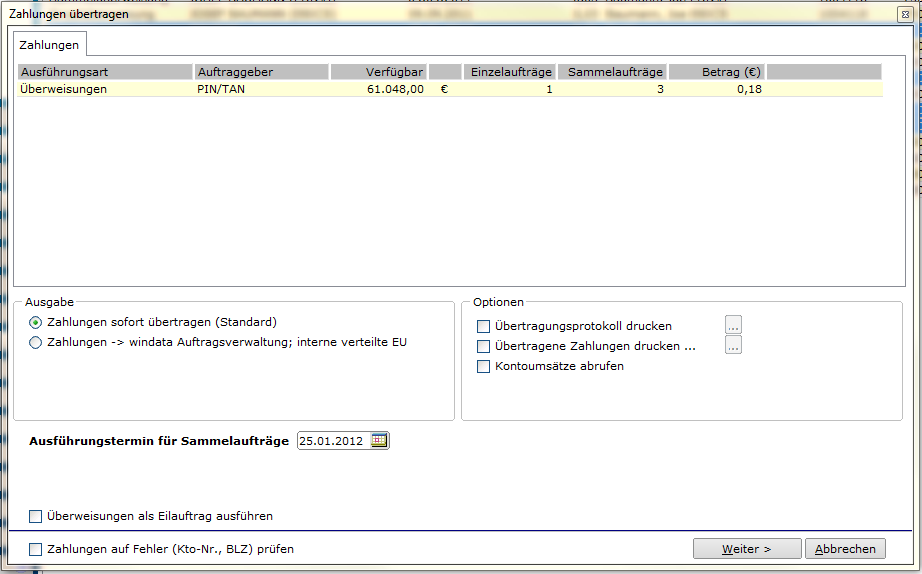Click the PIN/TAN cell

221,89
